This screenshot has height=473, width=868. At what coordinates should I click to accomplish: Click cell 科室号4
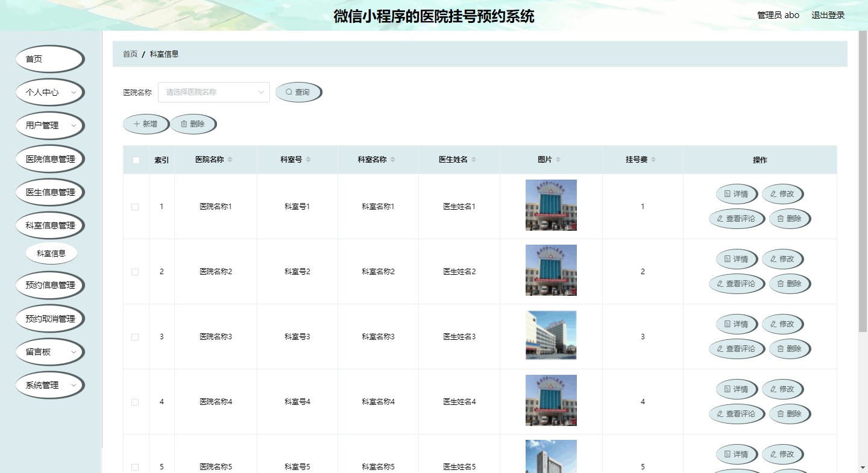pos(297,402)
